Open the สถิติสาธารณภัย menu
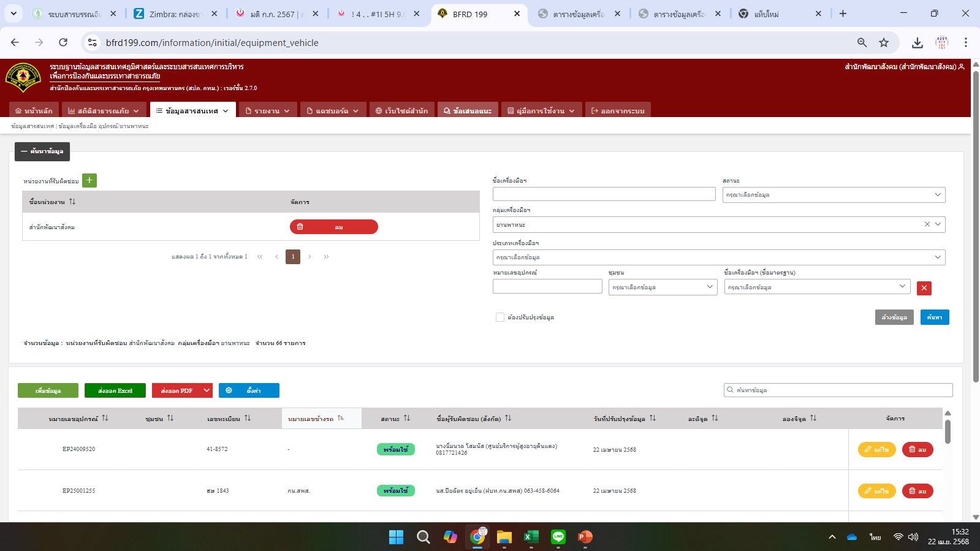The height and width of the screenshot is (551, 980). 103,111
